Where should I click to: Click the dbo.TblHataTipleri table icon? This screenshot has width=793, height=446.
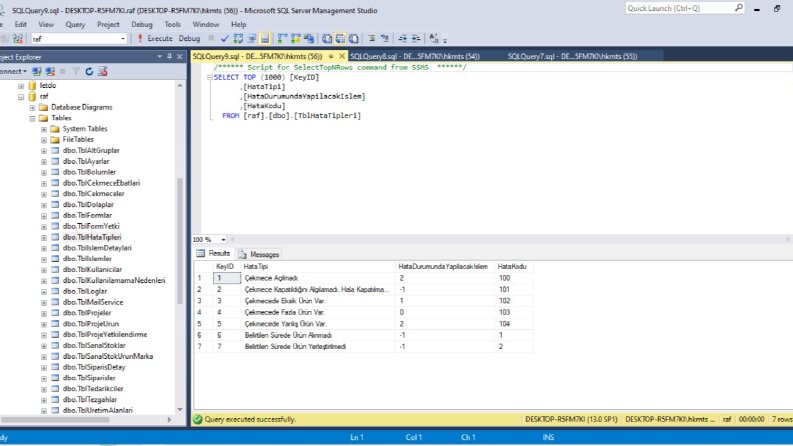click(55, 237)
